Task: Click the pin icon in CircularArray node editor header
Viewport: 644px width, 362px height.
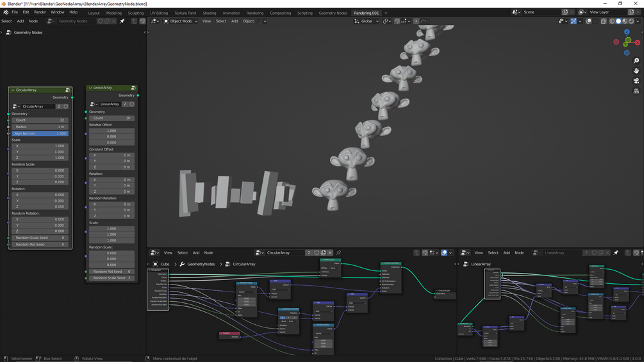Action: [338, 253]
